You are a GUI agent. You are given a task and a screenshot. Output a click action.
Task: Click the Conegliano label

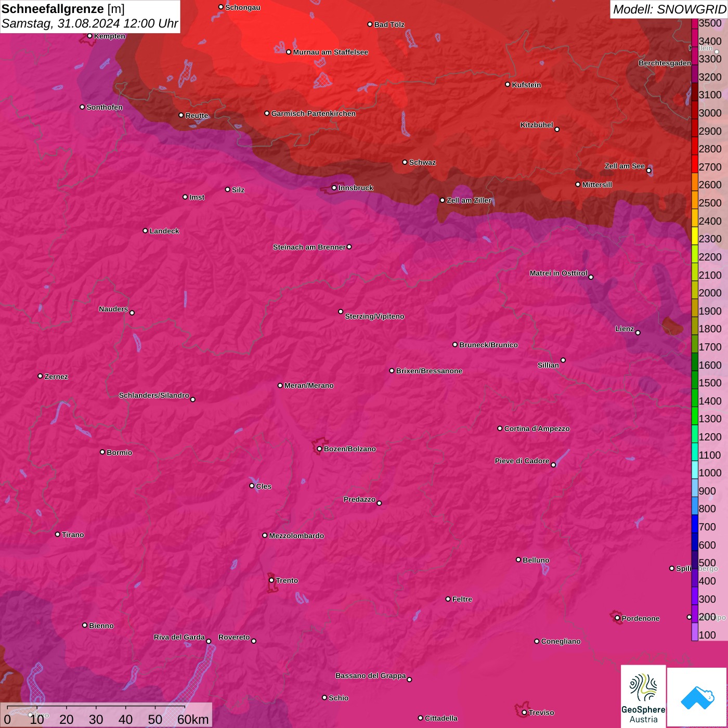tap(561, 641)
